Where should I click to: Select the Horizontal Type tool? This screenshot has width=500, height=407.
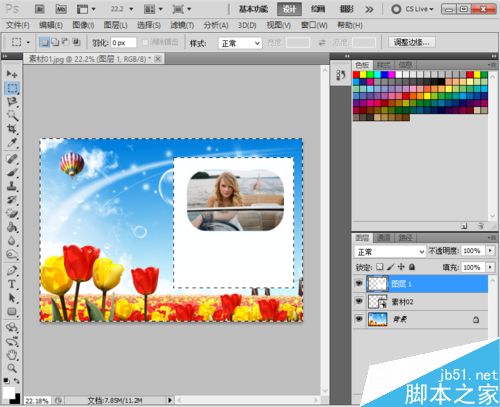tap(12, 284)
